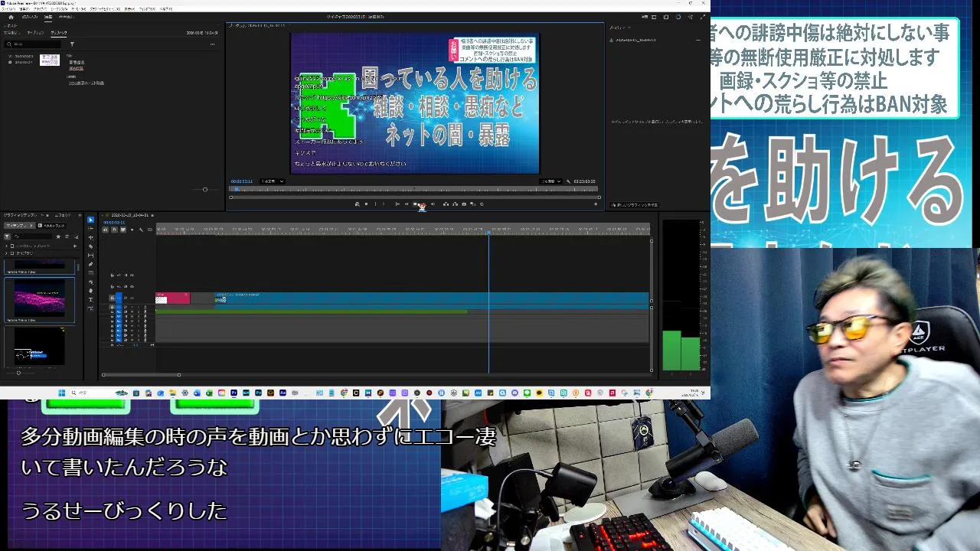Image resolution: width=980 pixels, height=551 pixels.
Task: Select pink wave template thumbnail
Action: tap(40, 297)
